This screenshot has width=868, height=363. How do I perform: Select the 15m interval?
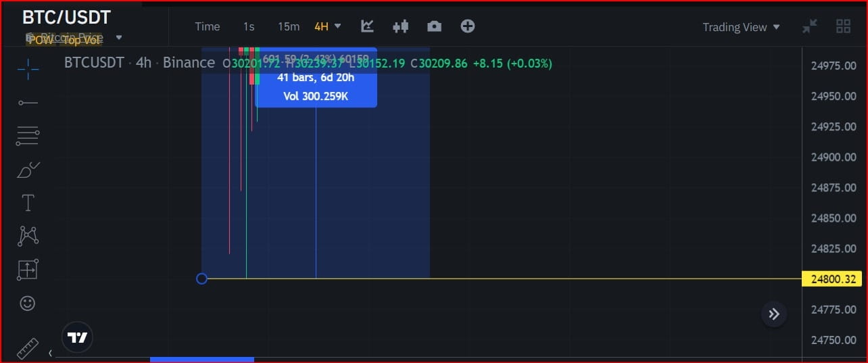coord(289,26)
